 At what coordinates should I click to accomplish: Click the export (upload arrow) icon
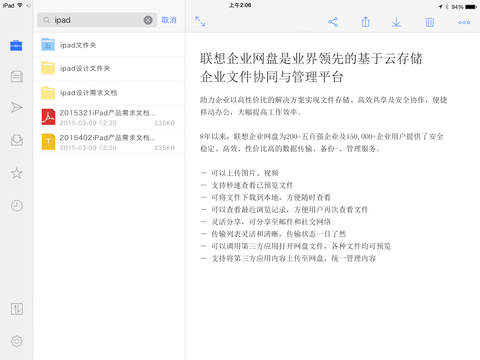(x=366, y=22)
